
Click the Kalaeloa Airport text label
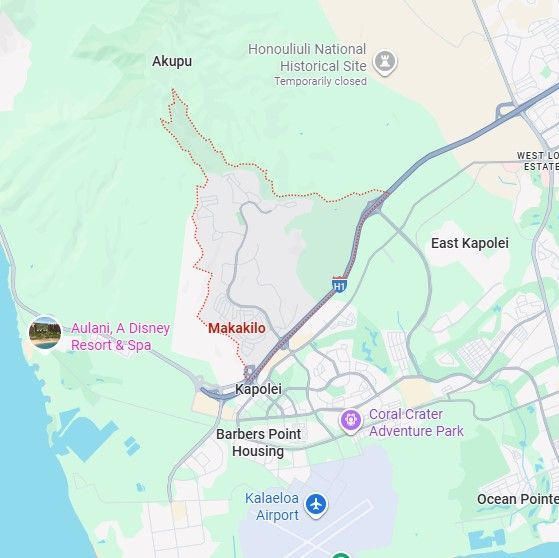tap(272, 507)
